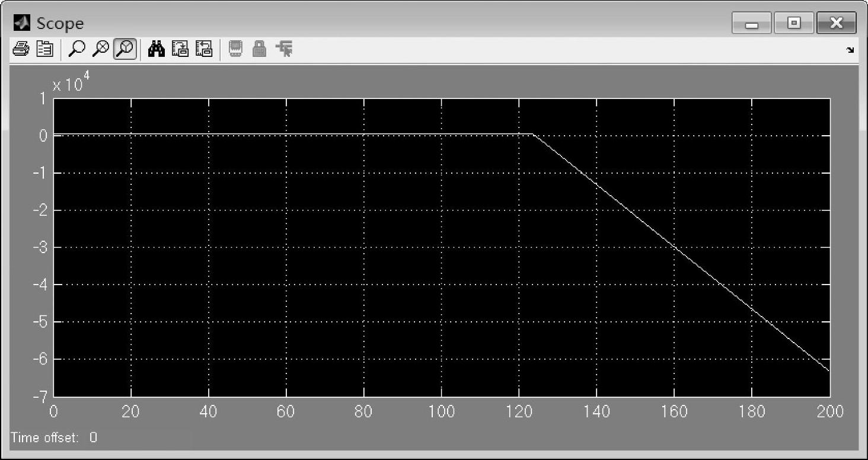Click the x-axis label 180
Image resolution: width=868 pixels, height=460 pixels.
click(752, 411)
